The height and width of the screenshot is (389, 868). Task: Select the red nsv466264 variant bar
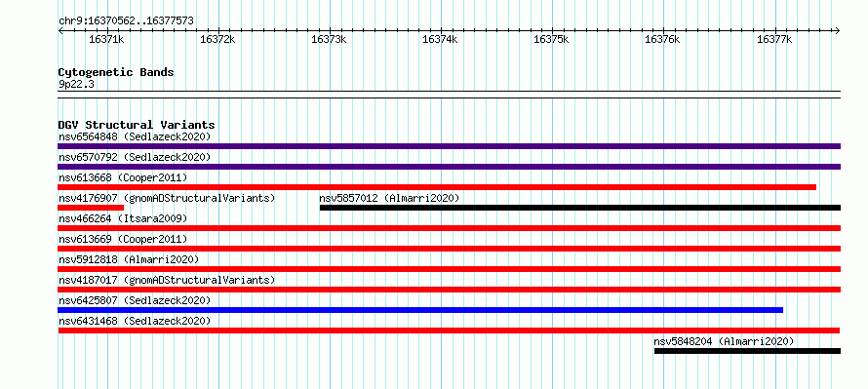tap(449, 228)
